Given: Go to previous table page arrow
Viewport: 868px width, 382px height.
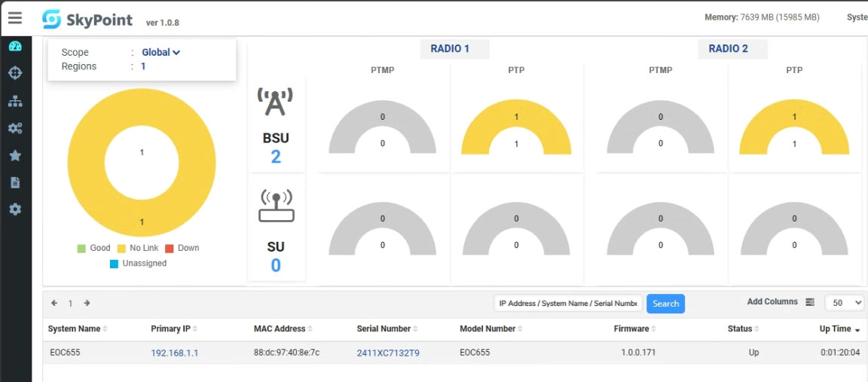Looking at the screenshot, I should 54,303.
